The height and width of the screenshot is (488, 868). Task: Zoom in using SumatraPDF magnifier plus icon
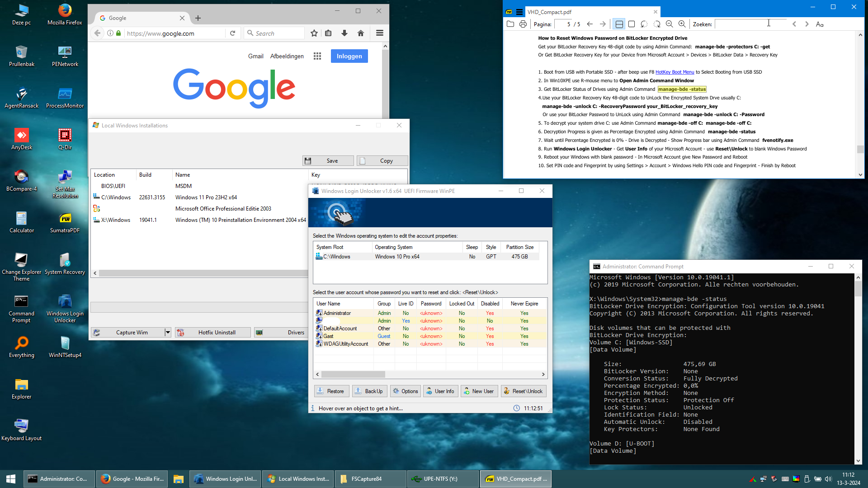point(682,24)
